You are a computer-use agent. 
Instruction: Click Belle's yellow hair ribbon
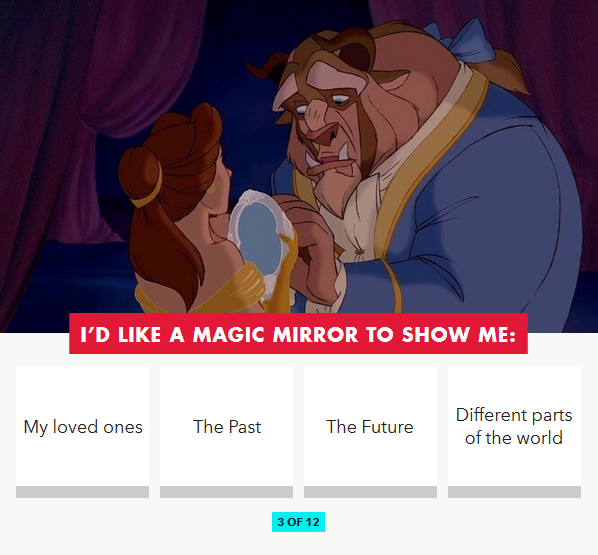pyautogui.click(x=149, y=191)
